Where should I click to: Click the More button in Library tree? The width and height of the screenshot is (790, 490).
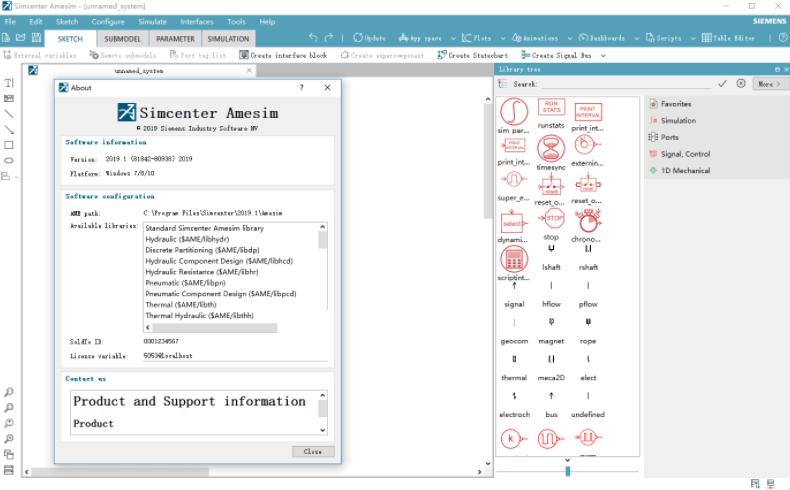coord(768,84)
